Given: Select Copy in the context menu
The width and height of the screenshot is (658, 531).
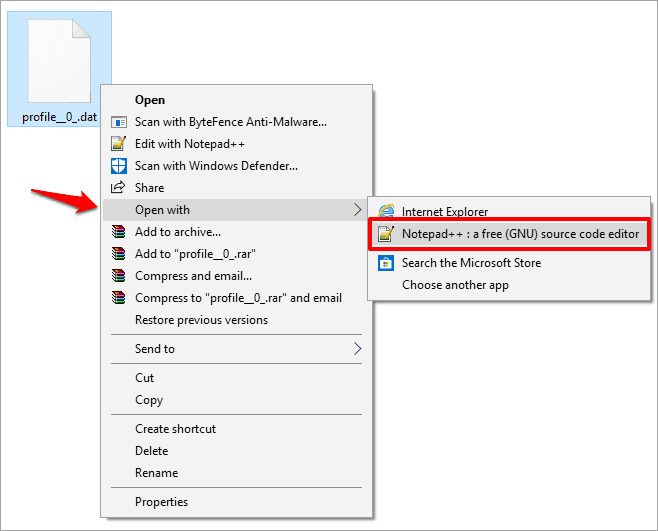Looking at the screenshot, I should point(149,400).
